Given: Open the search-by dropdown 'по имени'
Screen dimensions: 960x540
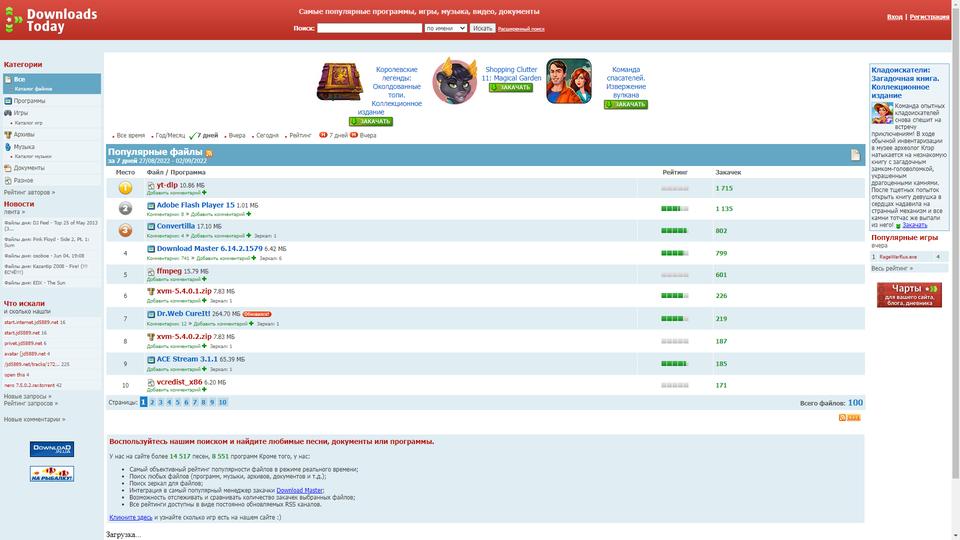Looking at the screenshot, I should pos(446,28).
